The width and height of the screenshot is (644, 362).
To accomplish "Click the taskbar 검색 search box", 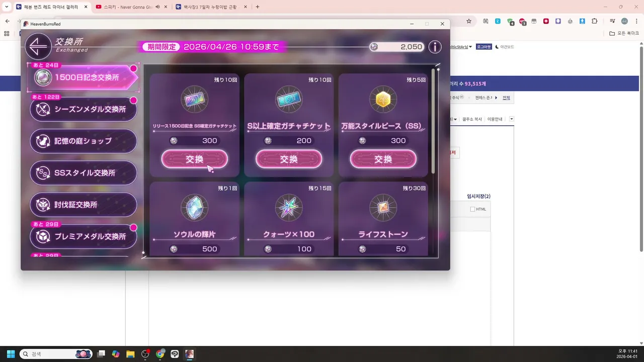I will tap(56, 354).
